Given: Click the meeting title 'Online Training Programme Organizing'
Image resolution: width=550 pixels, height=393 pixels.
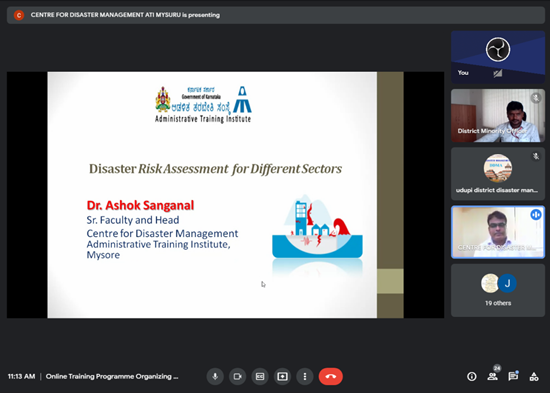Looking at the screenshot, I should [112, 377].
